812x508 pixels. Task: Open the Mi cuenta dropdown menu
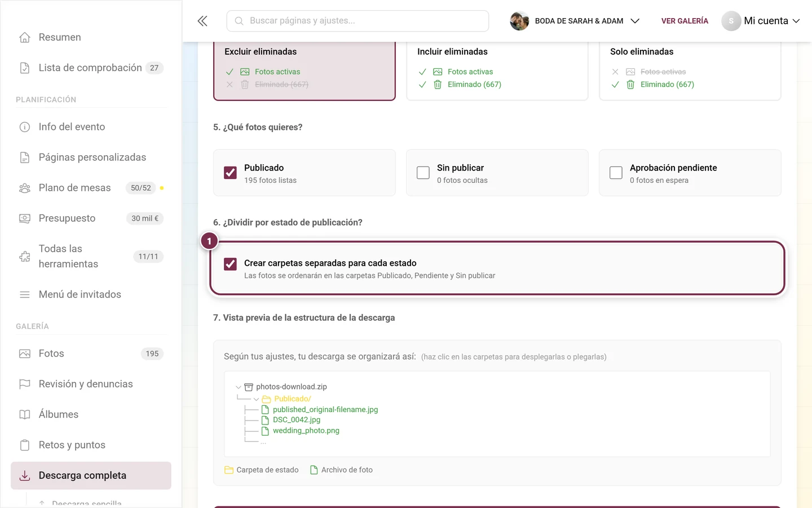761,21
